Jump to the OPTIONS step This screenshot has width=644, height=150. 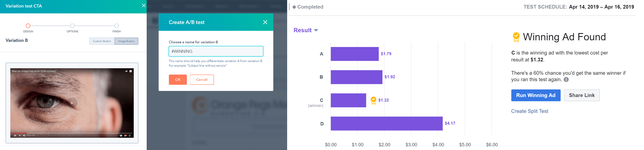click(x=72, y=25)
